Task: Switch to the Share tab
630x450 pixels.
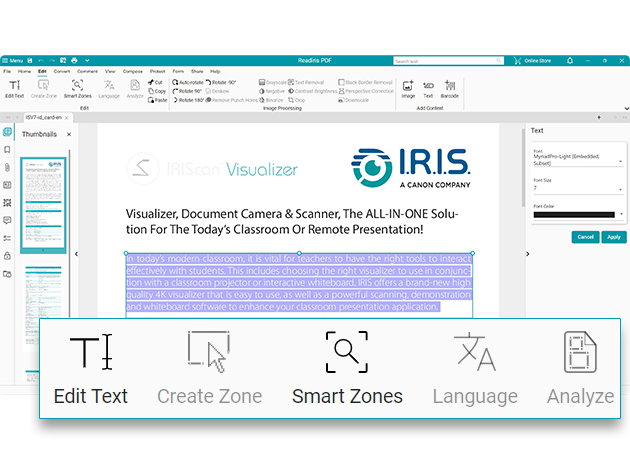Action: point(197,72)
